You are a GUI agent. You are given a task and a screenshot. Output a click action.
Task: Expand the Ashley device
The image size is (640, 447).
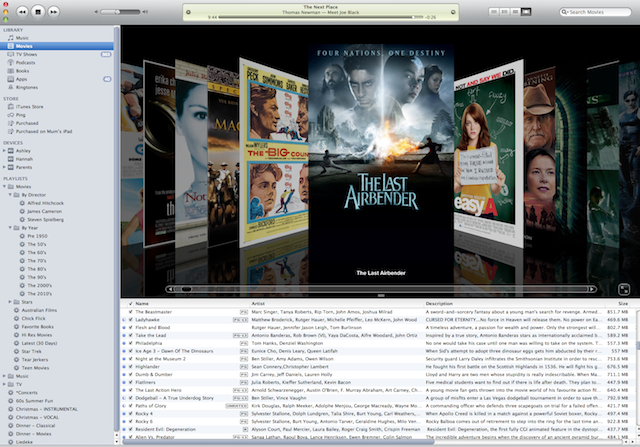pos(4,151)
